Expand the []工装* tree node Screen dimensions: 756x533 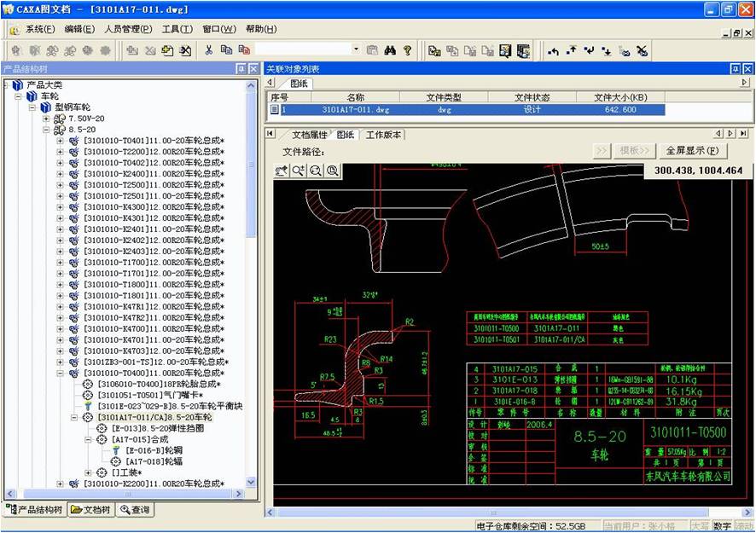tap(89, 472)
